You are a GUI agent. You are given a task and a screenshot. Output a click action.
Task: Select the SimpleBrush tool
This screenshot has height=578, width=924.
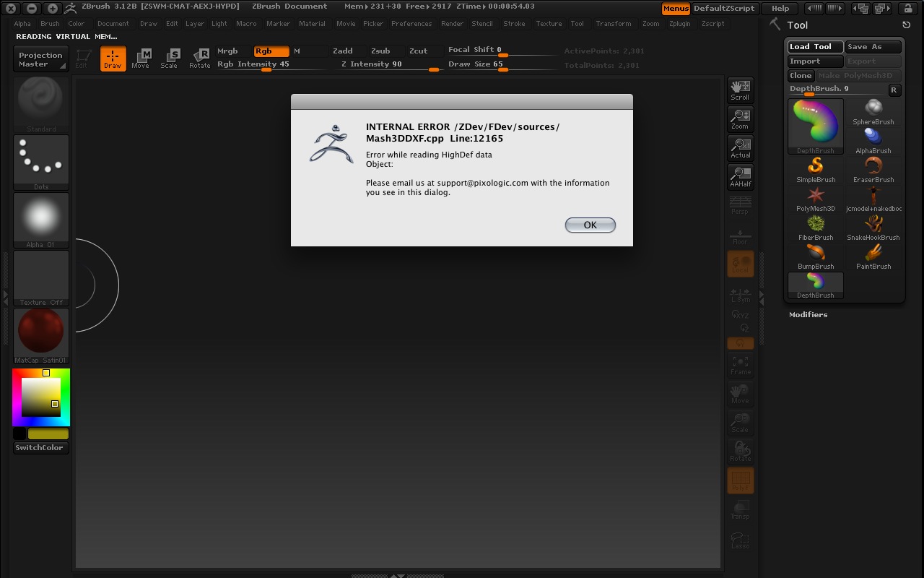coord(816,170)
